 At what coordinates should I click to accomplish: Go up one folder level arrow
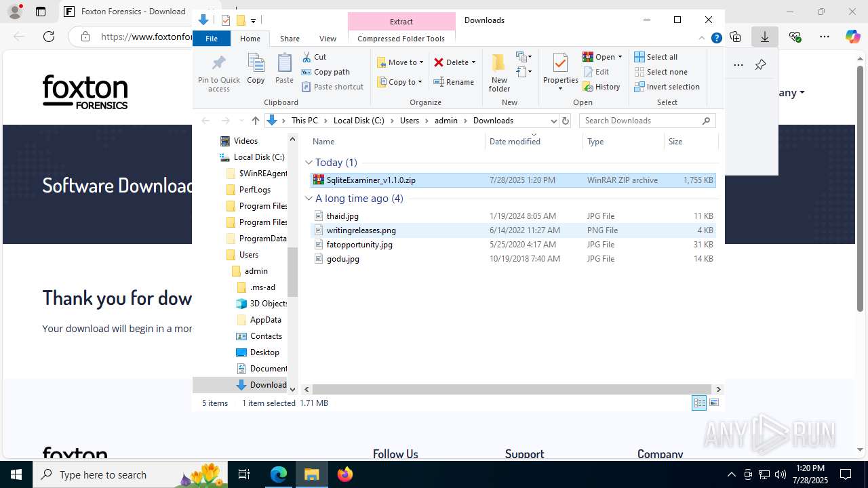256,121
